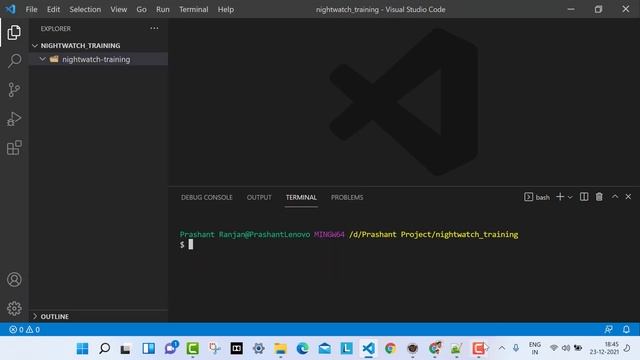Open the Widgets icon in taskbar
Screen dimensions: 640x360
click(149, 348)
